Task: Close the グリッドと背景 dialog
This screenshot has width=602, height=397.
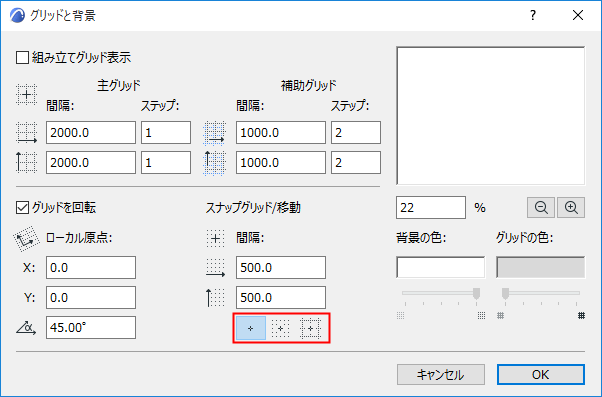Action: [x=578, y=15]
